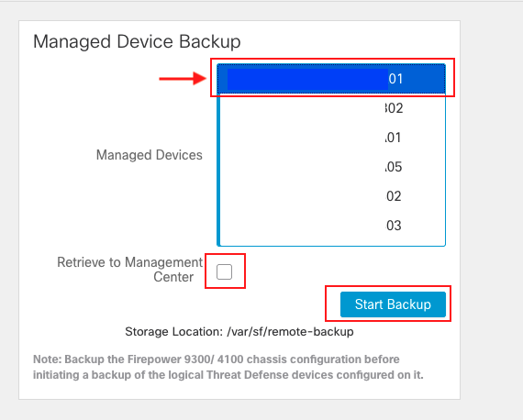Select the managed device ending in .05
This screenshot has width=523, height=420.
pyautogui.click(x=332, y=167)
